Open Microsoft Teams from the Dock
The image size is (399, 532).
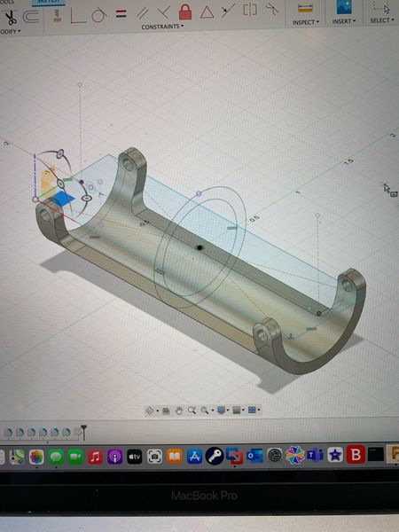pyautogui.click(x=315, y=455)
